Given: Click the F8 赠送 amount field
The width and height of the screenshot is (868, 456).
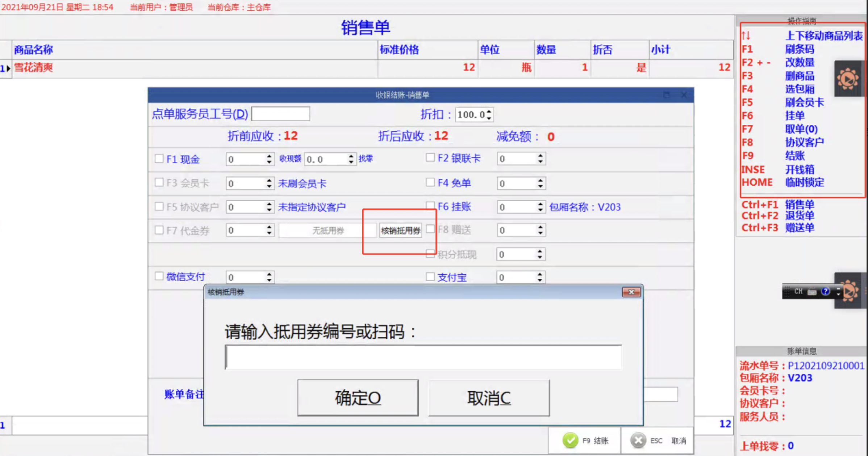Looking at the screenshot, I should click(521, 230).
